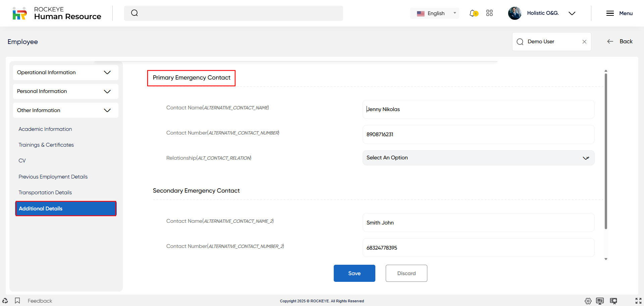This screenshot has height=306, width=644.
Task: Clear the Demo User search with X
Action: coord(584,42)
